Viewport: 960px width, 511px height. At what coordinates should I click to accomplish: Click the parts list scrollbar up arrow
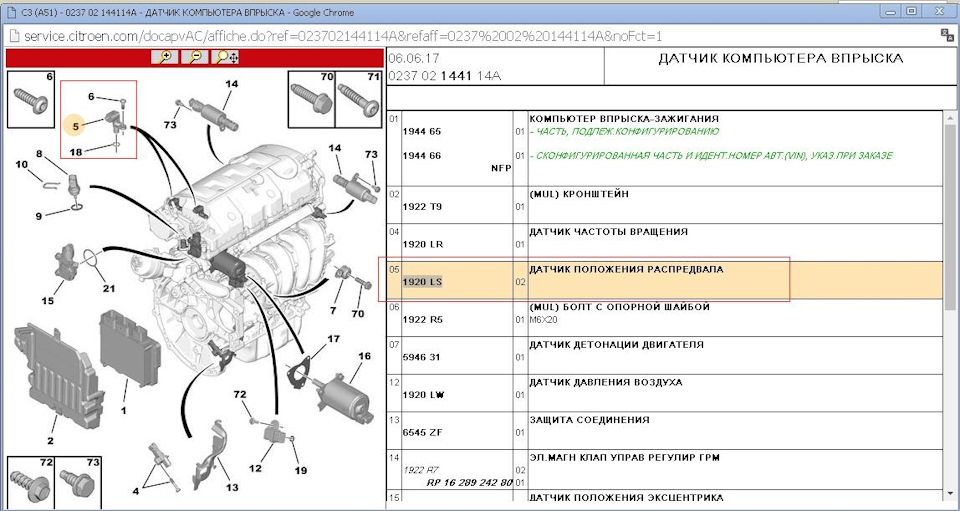948,119
